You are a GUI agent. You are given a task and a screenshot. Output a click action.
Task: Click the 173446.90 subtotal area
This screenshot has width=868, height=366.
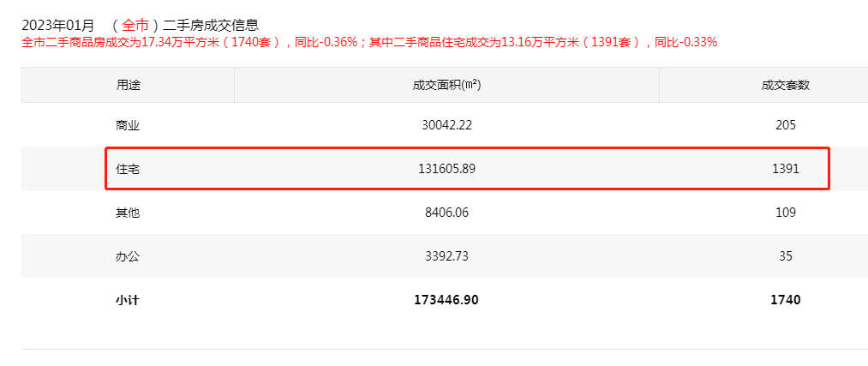tap(446, 300)
